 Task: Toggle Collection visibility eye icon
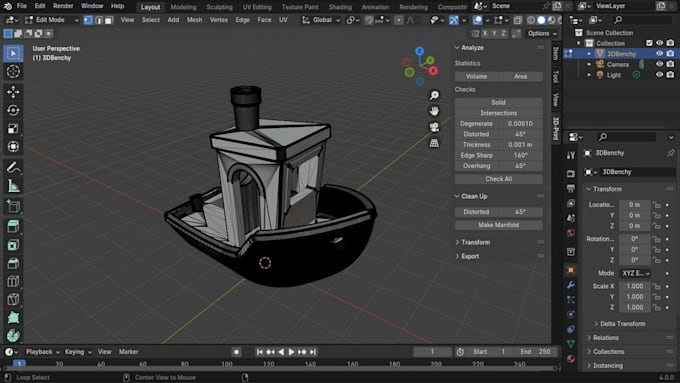click(659, 43)
